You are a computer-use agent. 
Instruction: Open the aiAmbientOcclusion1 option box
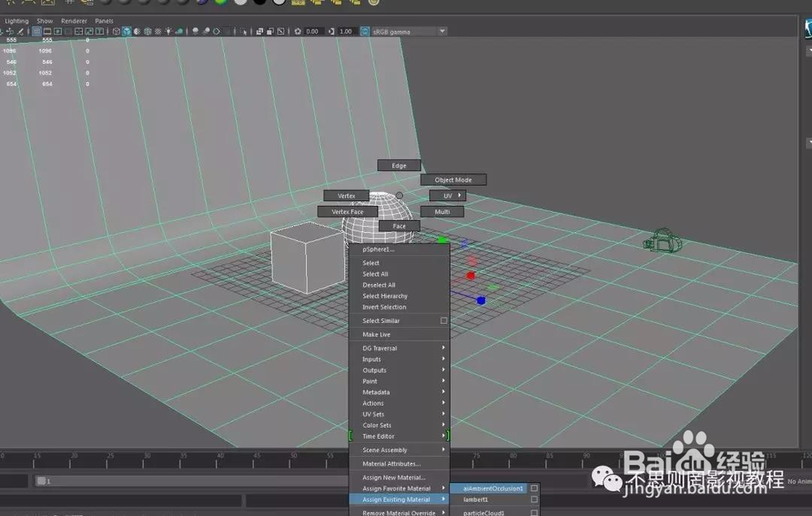534,488
